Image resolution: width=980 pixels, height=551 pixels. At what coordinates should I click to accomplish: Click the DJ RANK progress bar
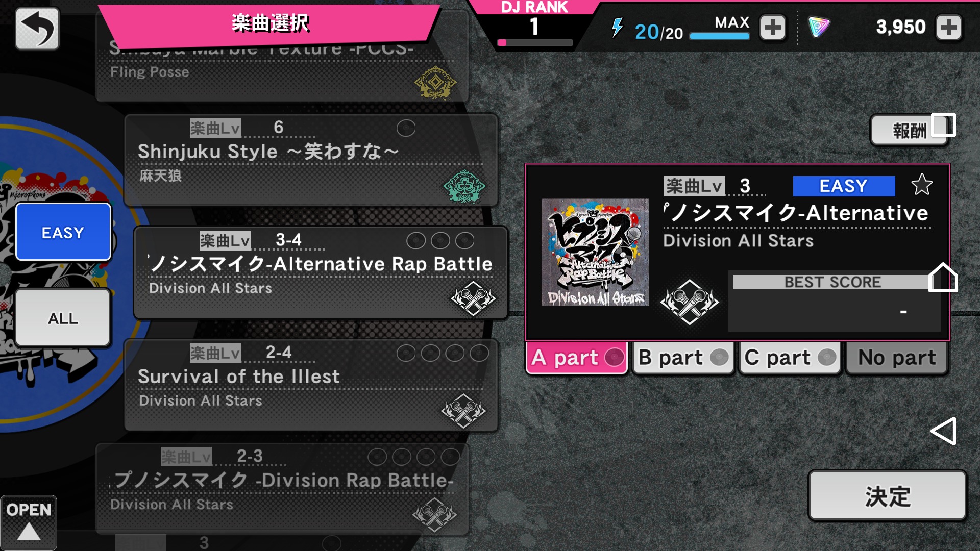[535, 43]
